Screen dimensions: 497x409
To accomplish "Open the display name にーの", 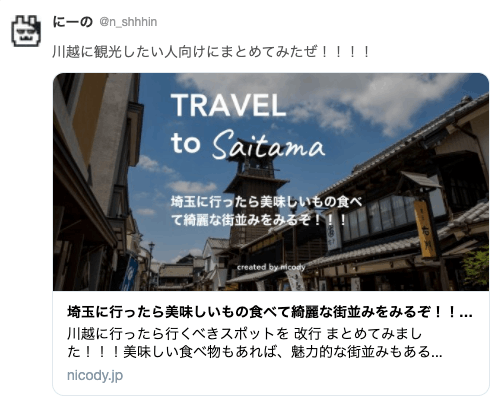I will point(73,22).
